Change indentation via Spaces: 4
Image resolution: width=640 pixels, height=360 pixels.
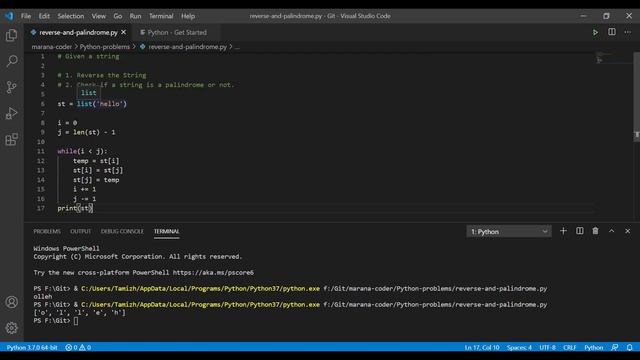click(x=519, y=347)
